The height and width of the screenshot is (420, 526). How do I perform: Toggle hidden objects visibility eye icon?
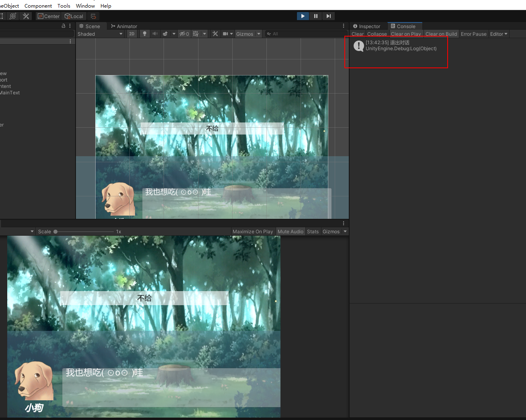(184, 34)
